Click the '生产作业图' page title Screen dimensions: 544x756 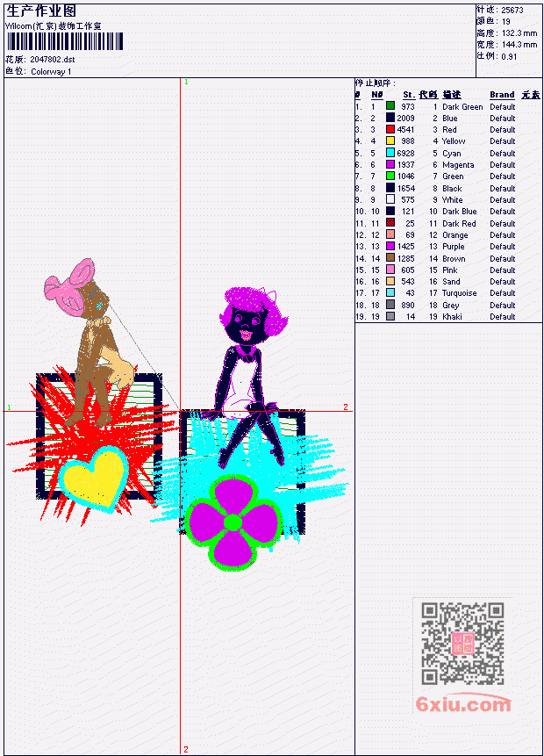(41, 11)
